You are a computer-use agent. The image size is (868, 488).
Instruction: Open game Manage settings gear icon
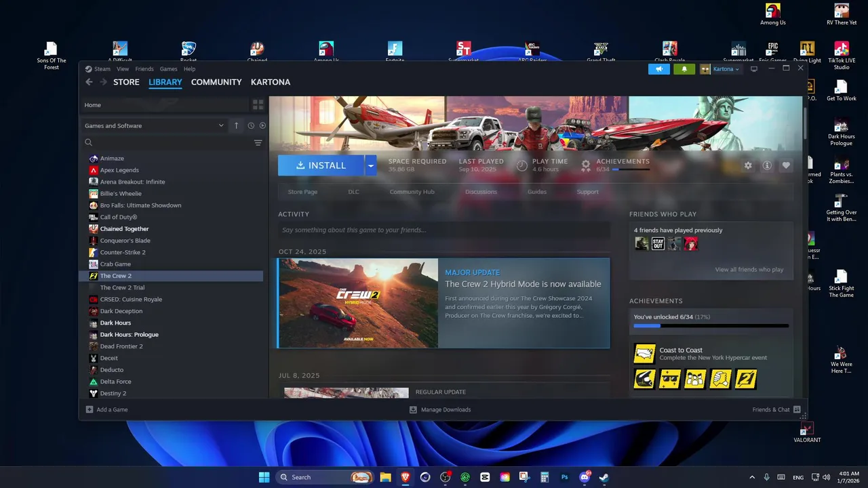[x=748, y=165]
